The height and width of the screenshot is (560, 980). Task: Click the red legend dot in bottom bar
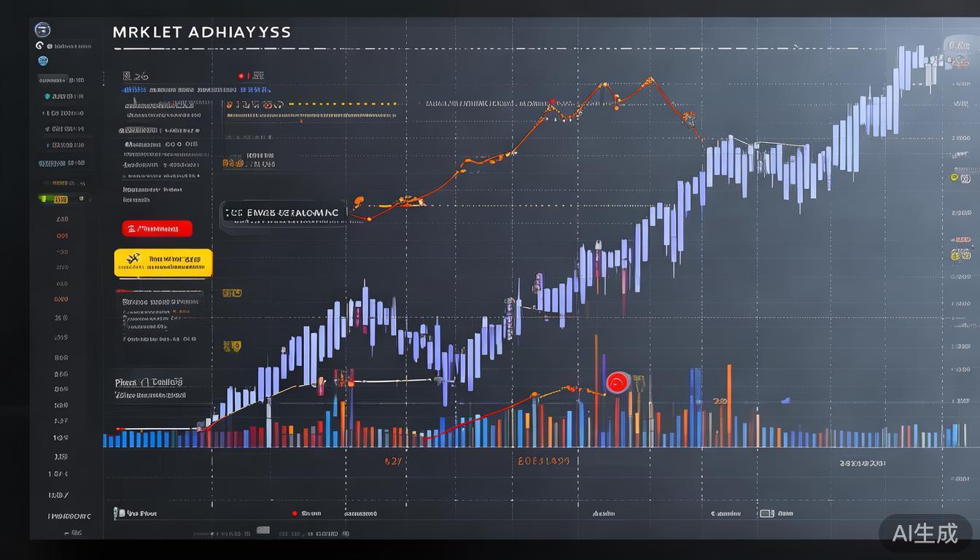(x=295, y=513)
